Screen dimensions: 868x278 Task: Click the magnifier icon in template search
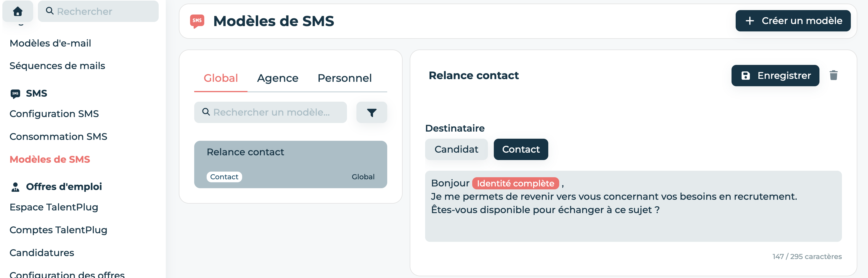click(x=206, y=112)
